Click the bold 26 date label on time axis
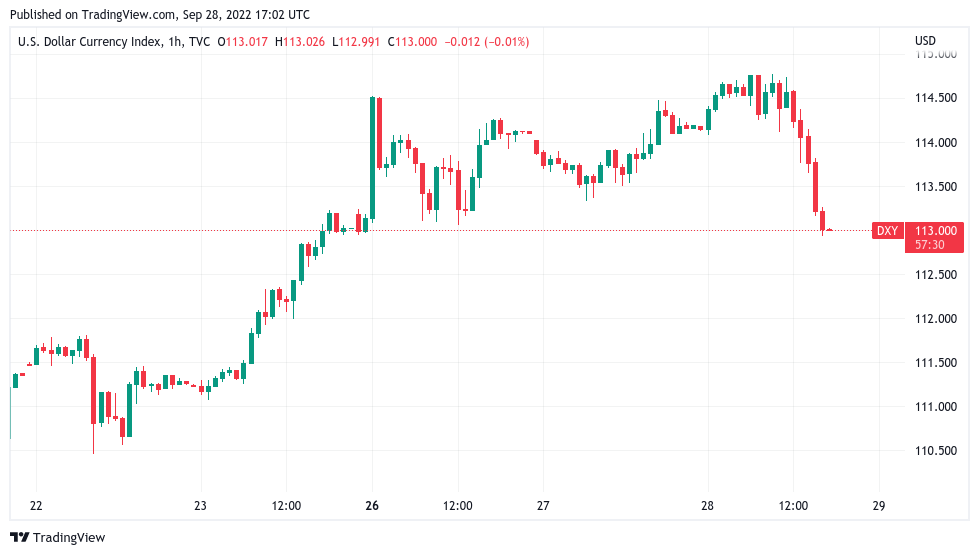 pos(372,506)
